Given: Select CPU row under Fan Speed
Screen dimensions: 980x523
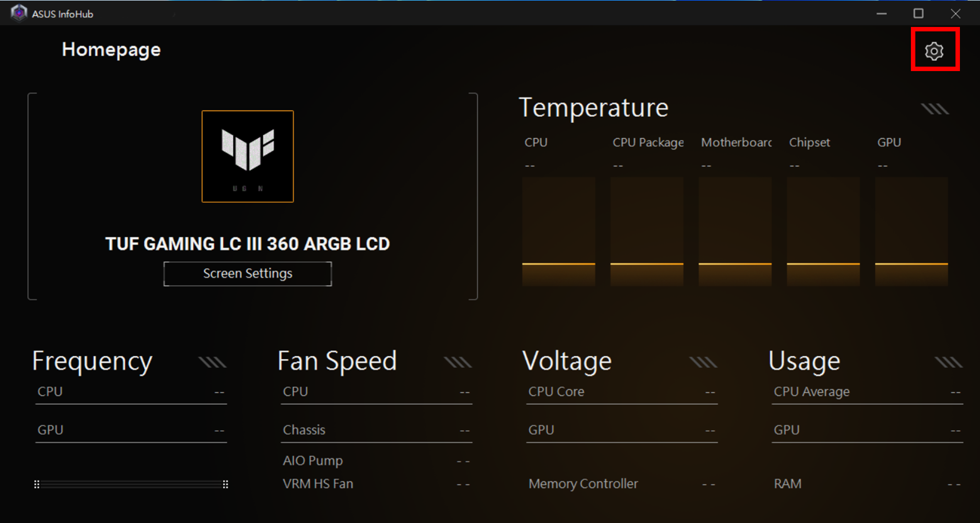Looking at the screenshot, I should coord(376,392).
